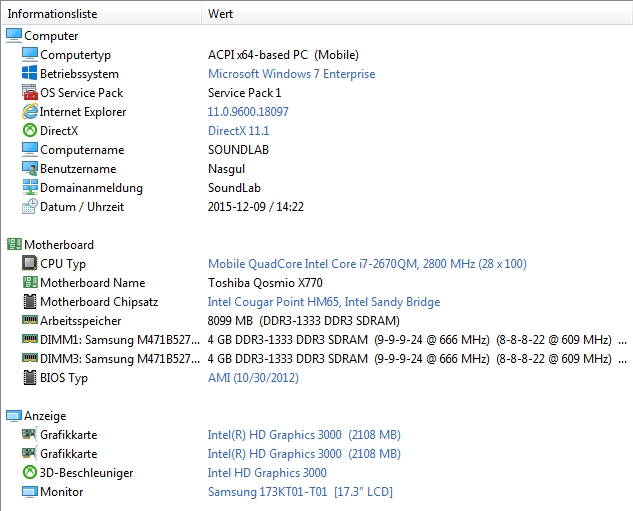The height and width of the screenshot is (511, 633).
Task: Select the CPU Typ label
Action: [63, 264]
